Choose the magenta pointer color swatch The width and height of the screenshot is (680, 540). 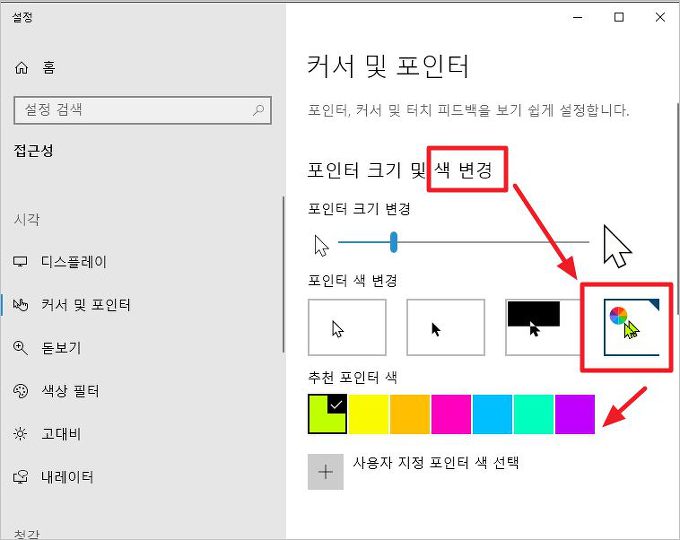[451, 414]
